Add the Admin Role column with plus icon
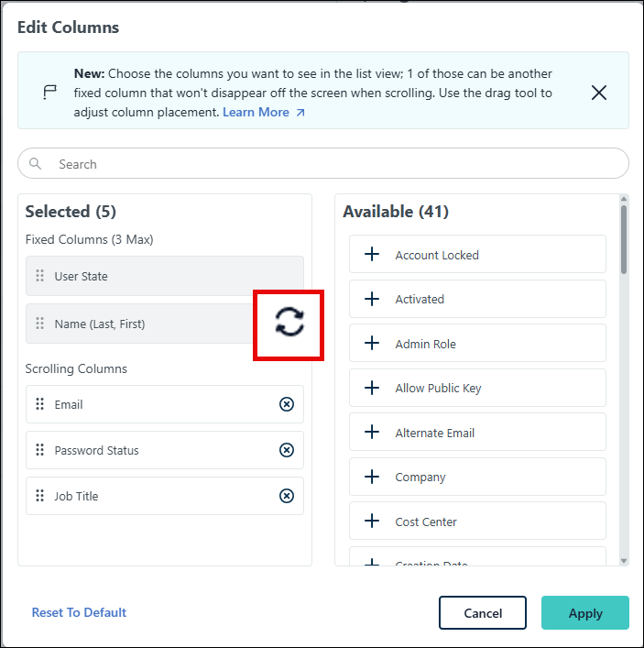The image size is (644, 648). pyautogui.click(x=372, y=343)
